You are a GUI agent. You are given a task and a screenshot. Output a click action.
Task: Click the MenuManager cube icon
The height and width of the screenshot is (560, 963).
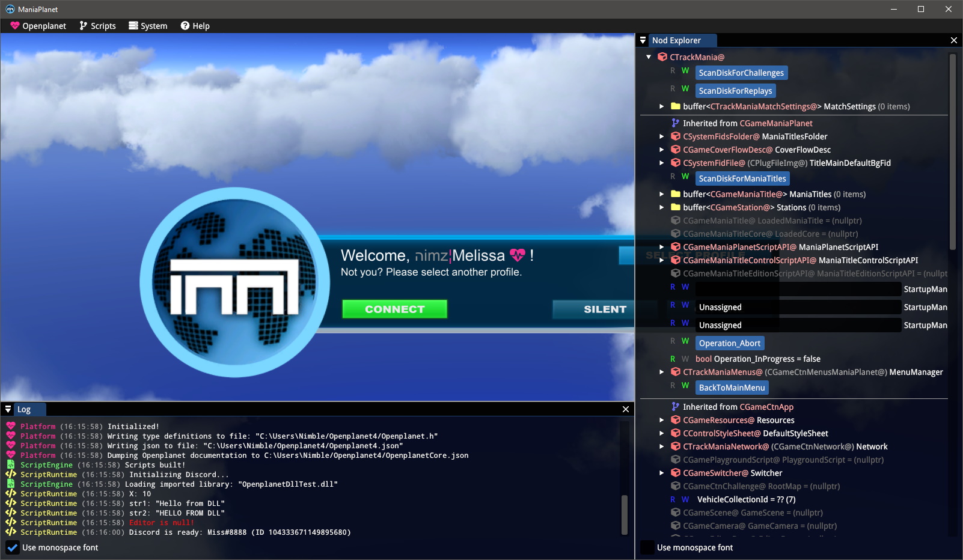pos(675,372)
